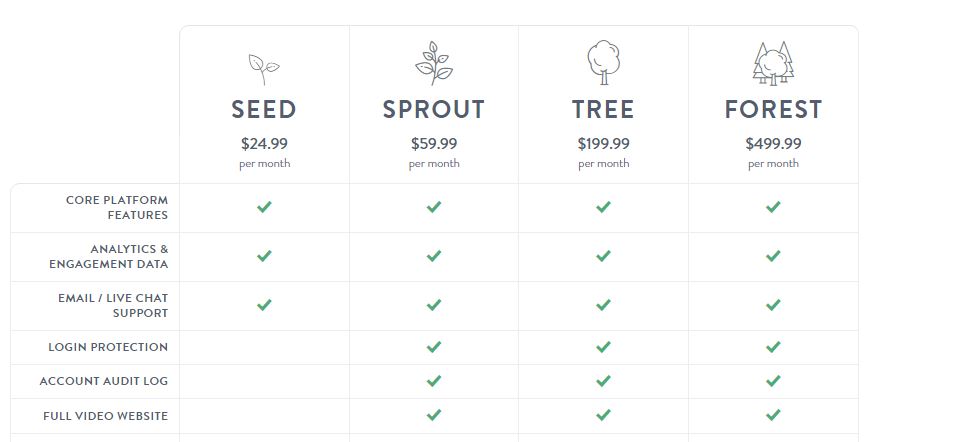The image size is (957, 442).
Task: Select the SPROUT plan heading
Action: click(x=434, y=110)
